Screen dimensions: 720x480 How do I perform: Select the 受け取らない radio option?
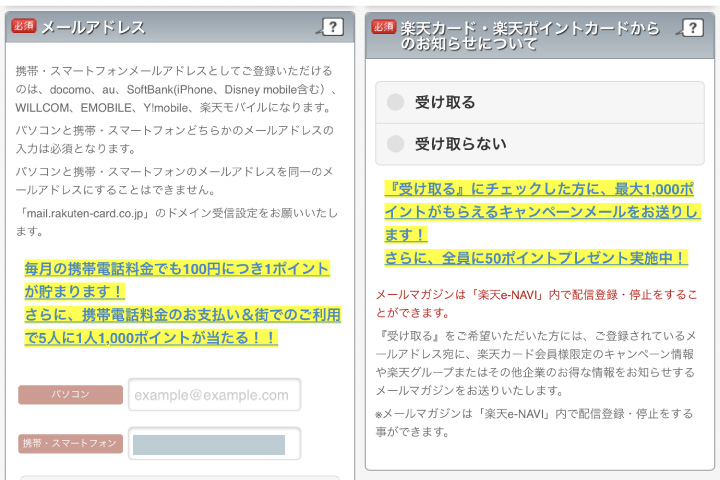[540, 144]
